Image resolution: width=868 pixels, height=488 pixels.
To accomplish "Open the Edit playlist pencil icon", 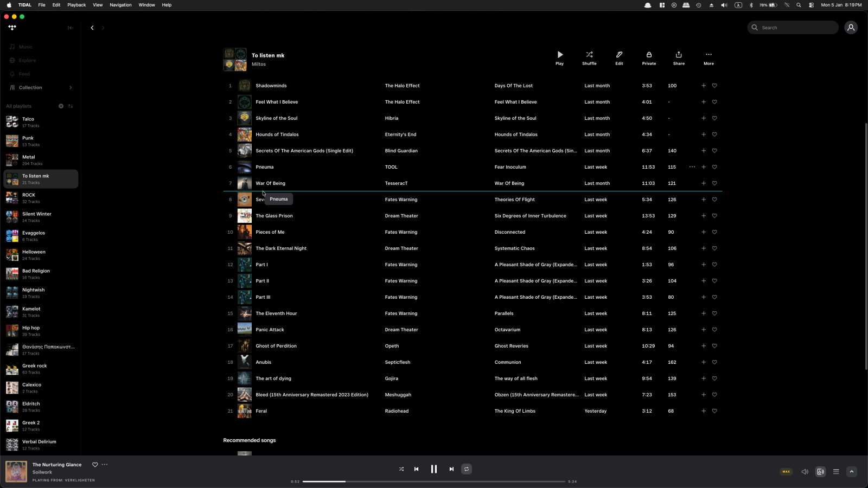I will (x=618, y=54).
